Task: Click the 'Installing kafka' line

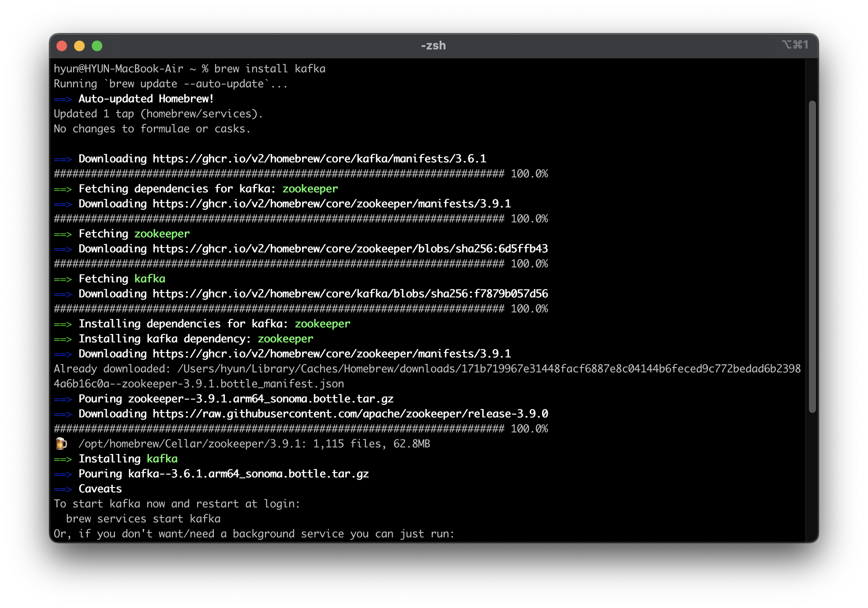Action: 116,459
